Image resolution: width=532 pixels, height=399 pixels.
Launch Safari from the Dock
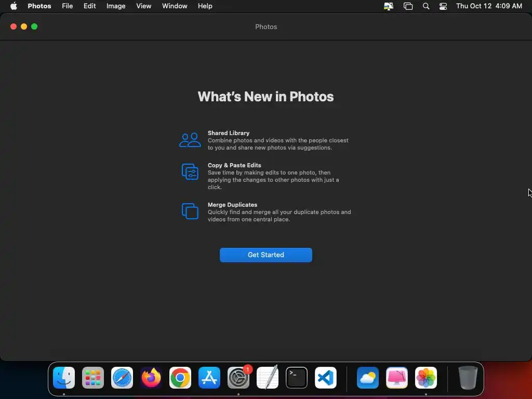coord(122,378)
